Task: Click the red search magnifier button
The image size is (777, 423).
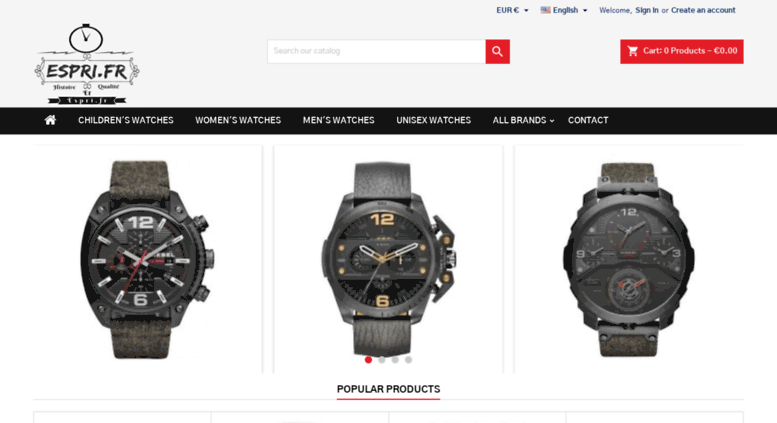Action: pos(498,52)
